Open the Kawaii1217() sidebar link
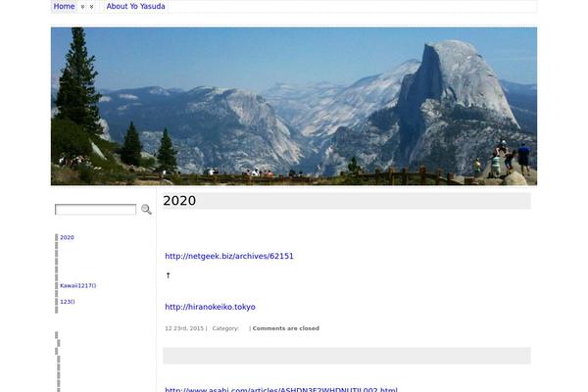This screenshot has width=588, height=392. [x=78, y=285]
